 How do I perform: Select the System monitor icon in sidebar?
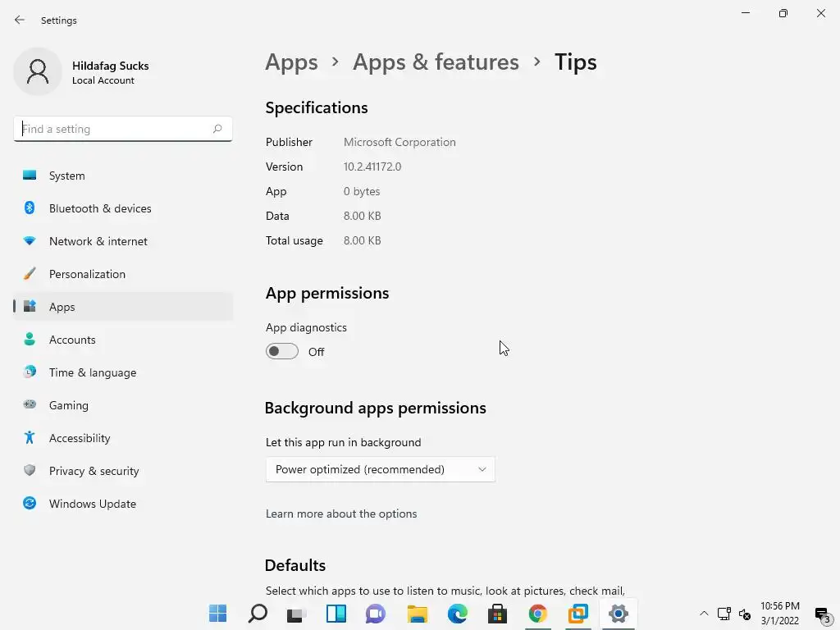pos(30,176)
